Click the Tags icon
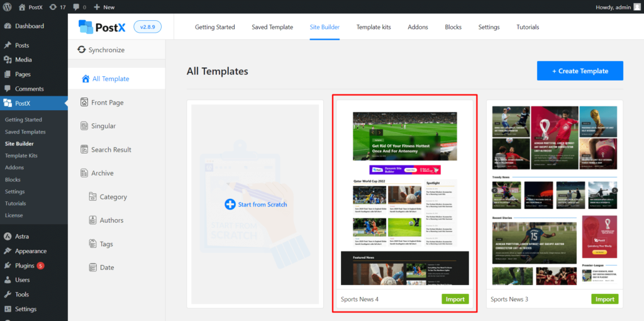The image size is (644, 321). pyautogui.click(x=93, y=244)
